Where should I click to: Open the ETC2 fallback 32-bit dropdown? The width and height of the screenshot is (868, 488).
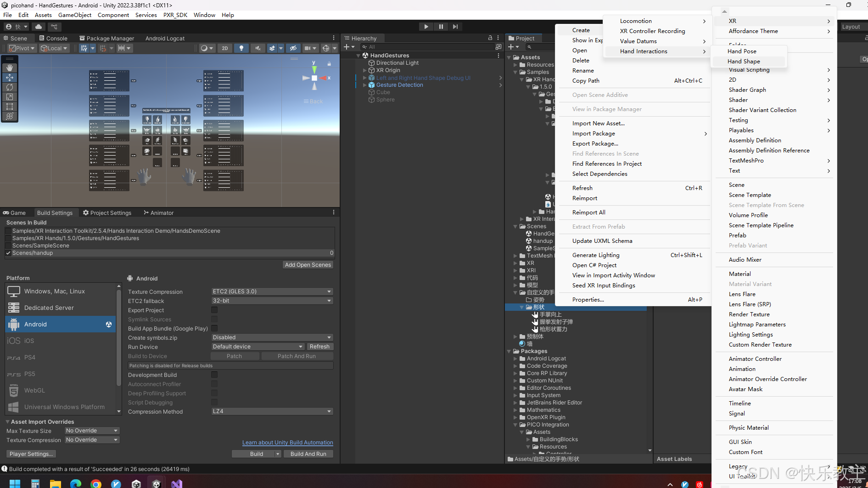click(272, 301)
